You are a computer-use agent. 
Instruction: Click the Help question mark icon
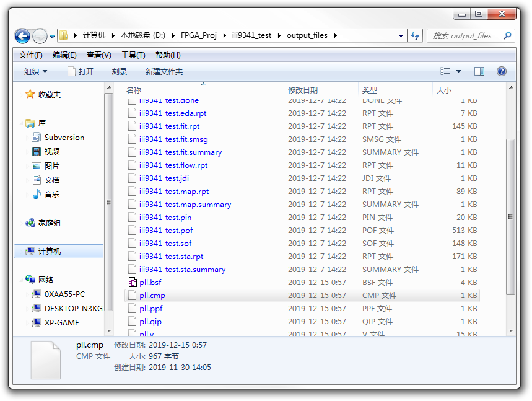coord(502,71)
